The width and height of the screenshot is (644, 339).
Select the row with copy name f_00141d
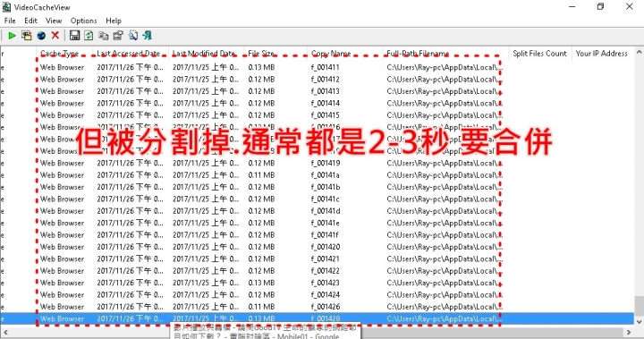(x=317, y=211)
